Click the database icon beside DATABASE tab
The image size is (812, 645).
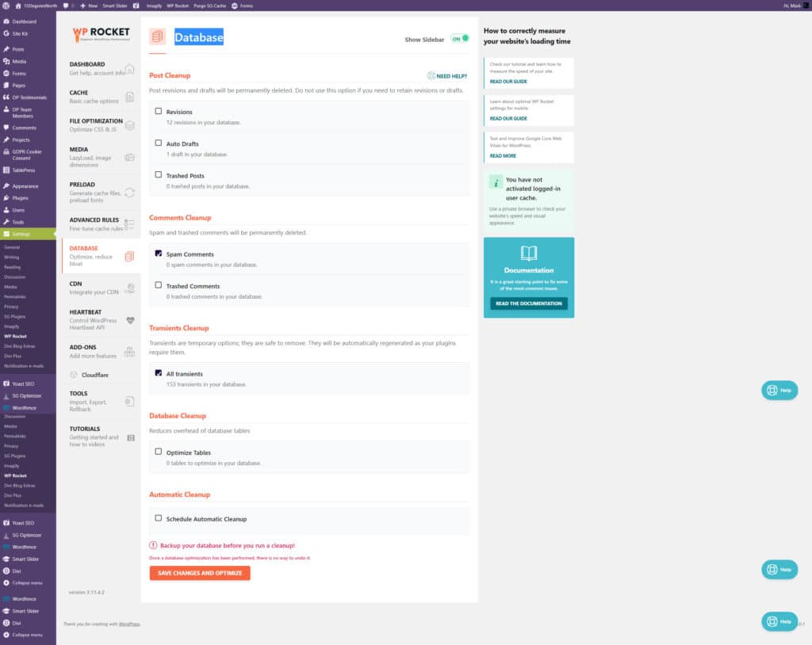129,256
